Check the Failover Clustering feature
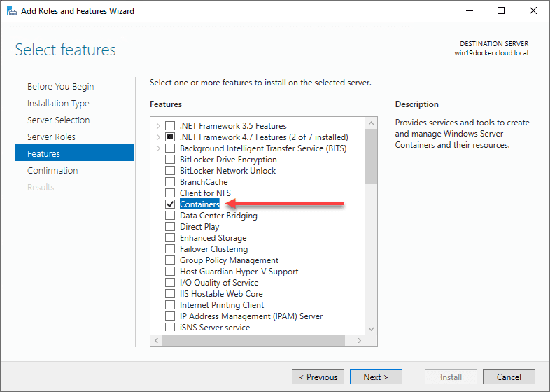 click(169, 249)
